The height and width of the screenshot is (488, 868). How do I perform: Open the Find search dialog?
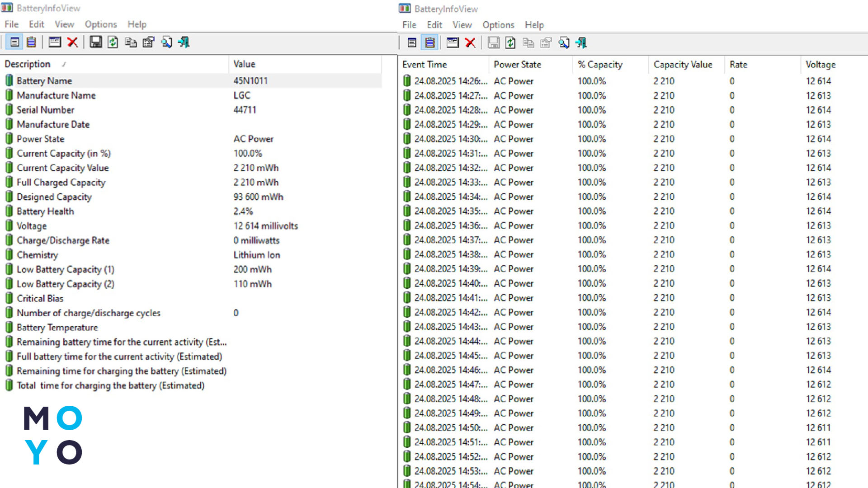click(167, 42)
